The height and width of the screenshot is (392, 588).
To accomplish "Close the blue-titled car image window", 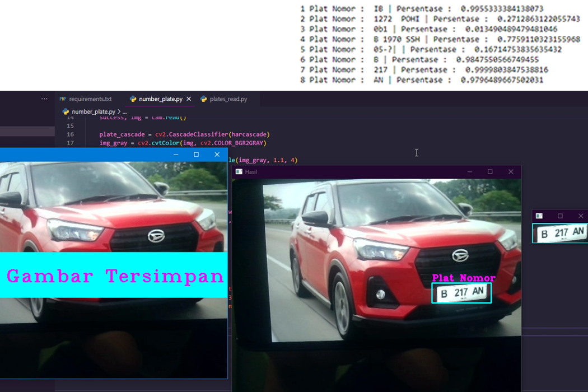I will pos(217,155).
